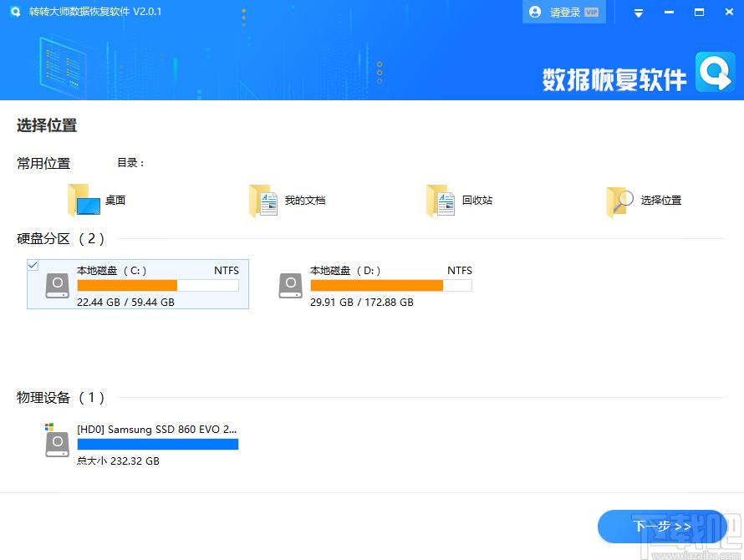Open the title bar dropdown menu arrow

click(639, 13)
